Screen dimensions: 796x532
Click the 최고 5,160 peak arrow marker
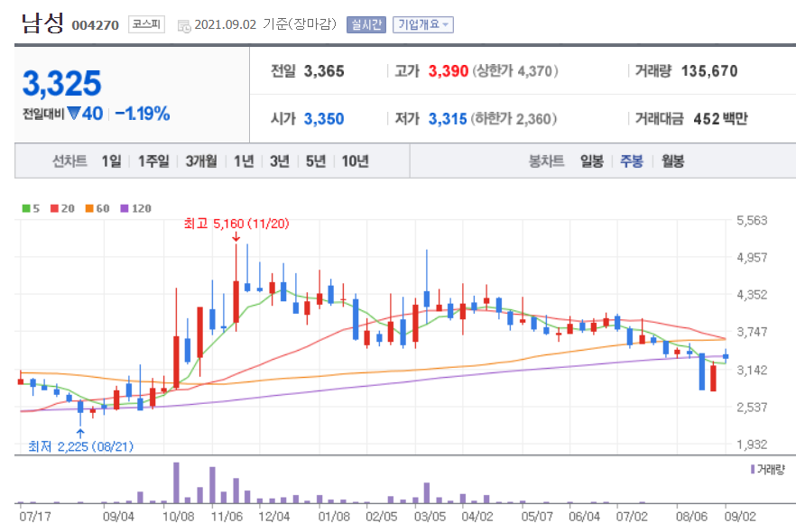coord(236,238)
